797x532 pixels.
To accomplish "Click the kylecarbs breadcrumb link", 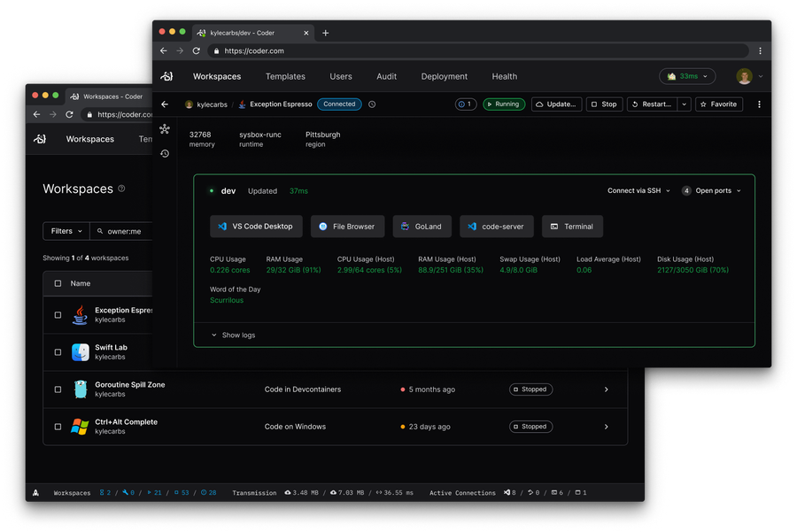I will tap(212, 104).
